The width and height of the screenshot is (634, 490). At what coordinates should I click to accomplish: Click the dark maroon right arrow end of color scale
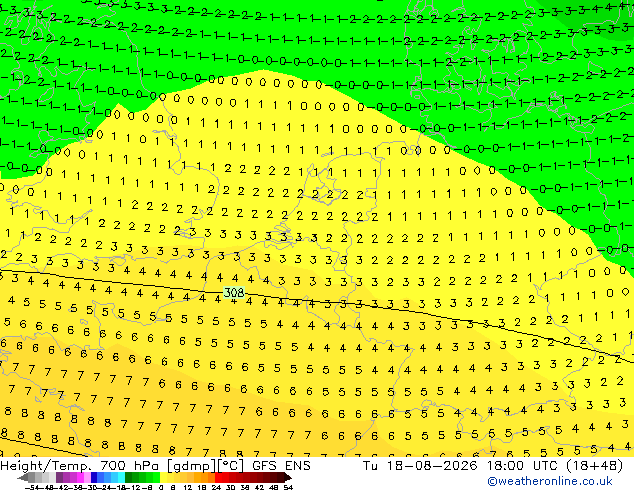pyautogui.click(x=288, y=477)
